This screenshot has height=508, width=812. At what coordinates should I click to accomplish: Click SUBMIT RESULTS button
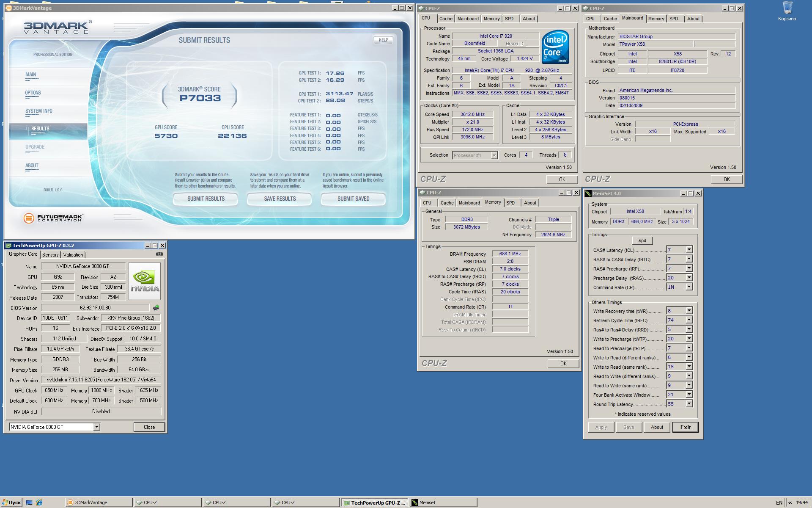206,199
